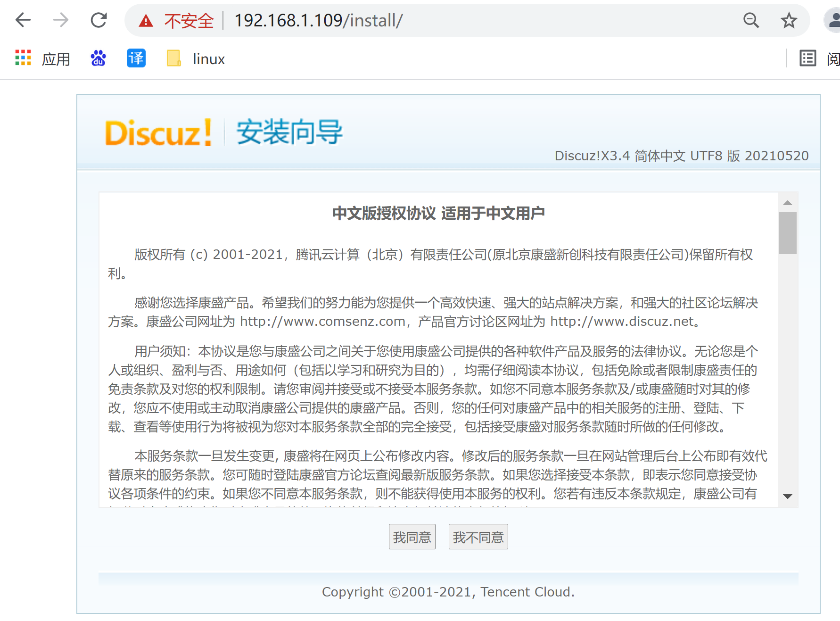The width and height of the screenshot is (840, 621).
Task: Click the Copyright Tencent Cloud footer
Action: 448,592
